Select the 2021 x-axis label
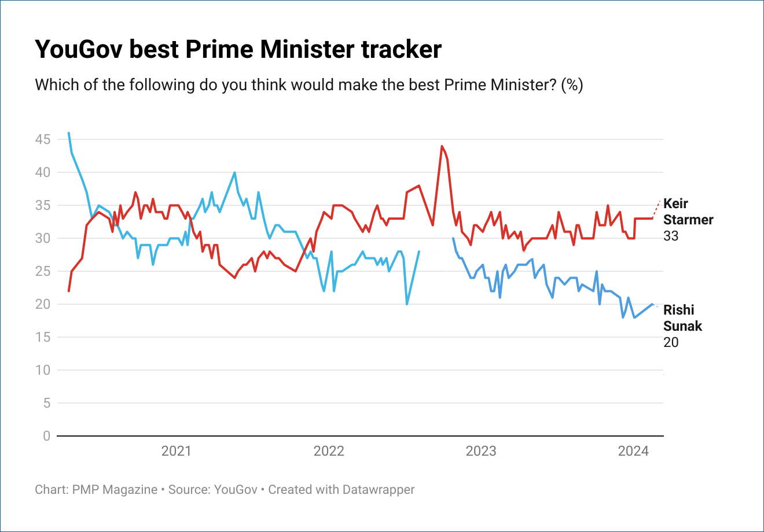 pos(176,451)
